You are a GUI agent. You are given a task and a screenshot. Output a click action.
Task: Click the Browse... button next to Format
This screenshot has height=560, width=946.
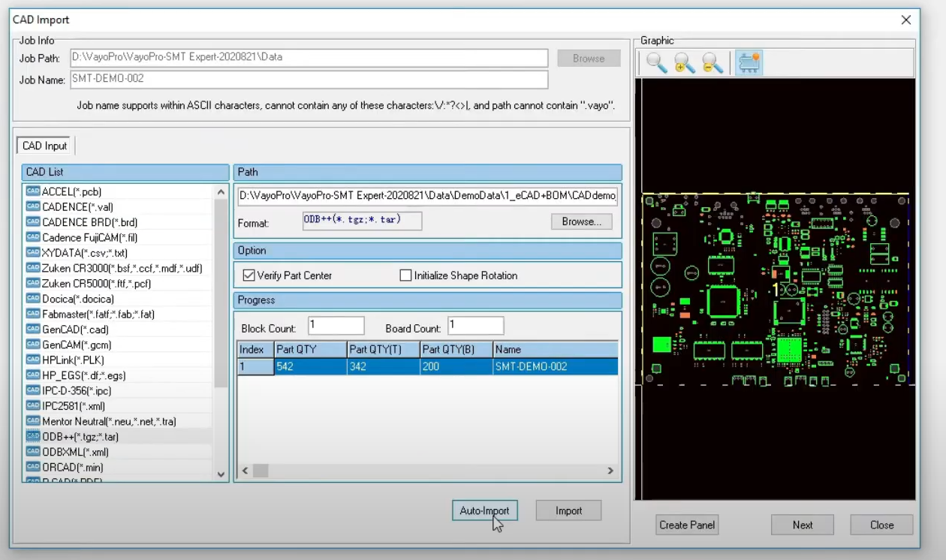582,221
